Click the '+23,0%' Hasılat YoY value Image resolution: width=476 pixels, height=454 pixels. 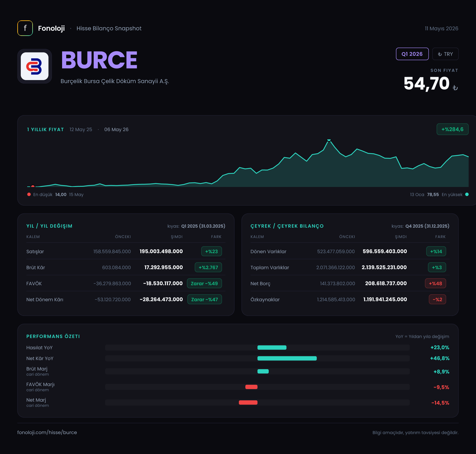click(x=440, y=347)
